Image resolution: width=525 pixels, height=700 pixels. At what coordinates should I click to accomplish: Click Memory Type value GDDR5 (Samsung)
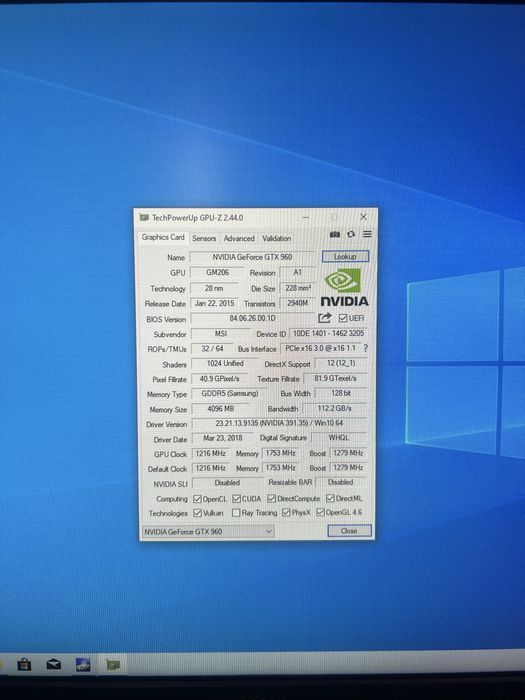click(230, 394)
